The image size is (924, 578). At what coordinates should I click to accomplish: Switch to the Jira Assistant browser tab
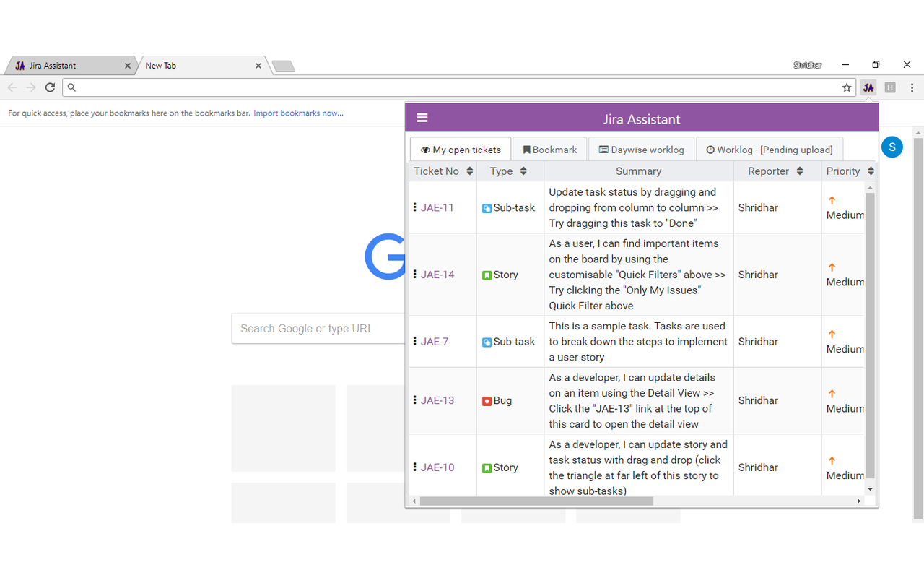(71, 66)
